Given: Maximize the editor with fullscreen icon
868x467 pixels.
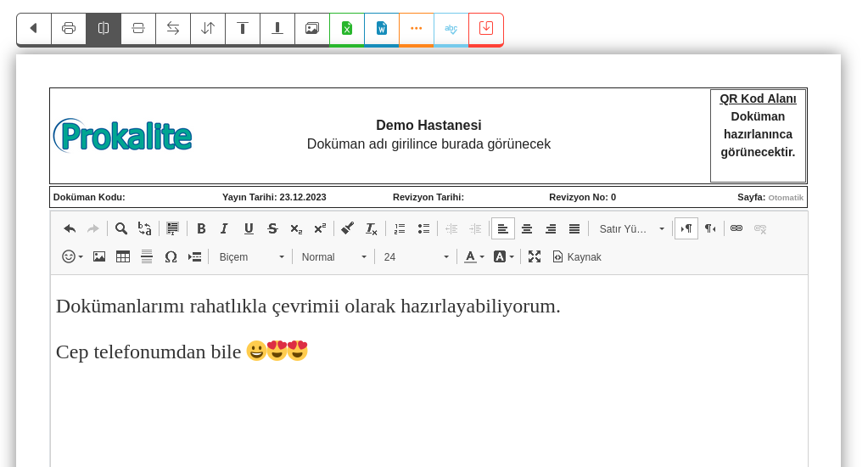Looking at the screenshot, I should [535, 256].
